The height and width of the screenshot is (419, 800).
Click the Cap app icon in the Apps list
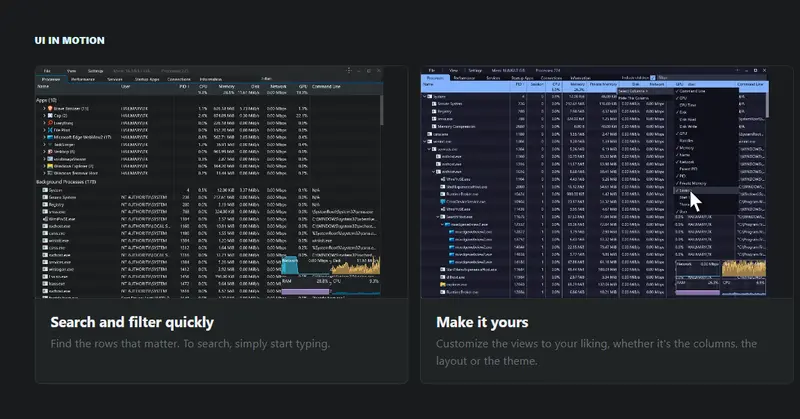[x=50, y=116]
